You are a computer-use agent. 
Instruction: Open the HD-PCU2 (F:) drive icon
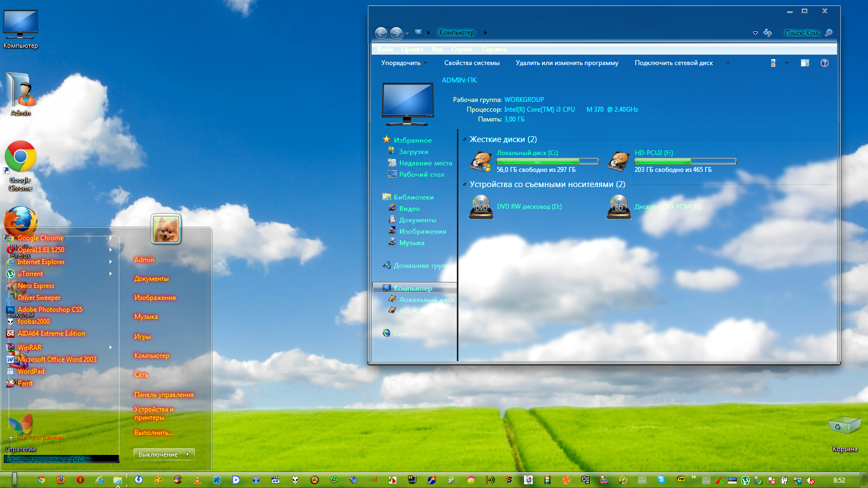(618, 161)
